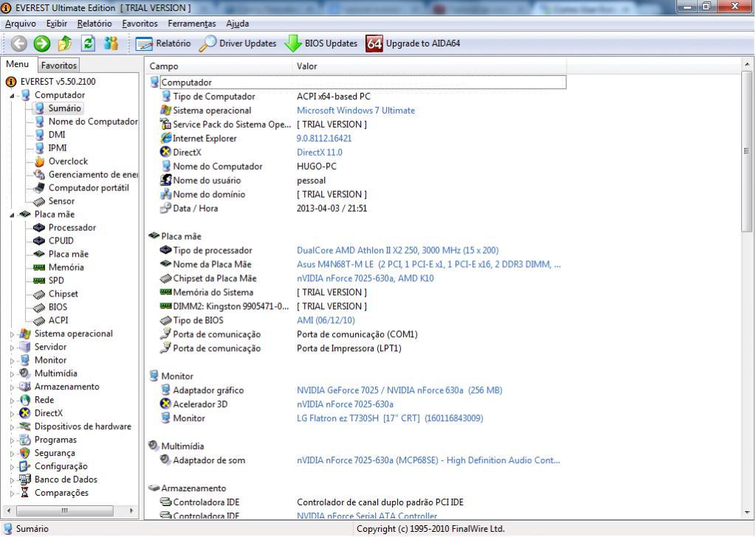
Task: Open the Relatório menu in menu bar
Action: (x=94, y=23)
